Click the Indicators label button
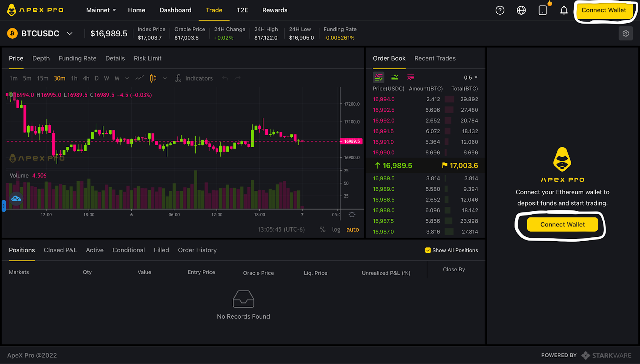 tap(199, 78)
